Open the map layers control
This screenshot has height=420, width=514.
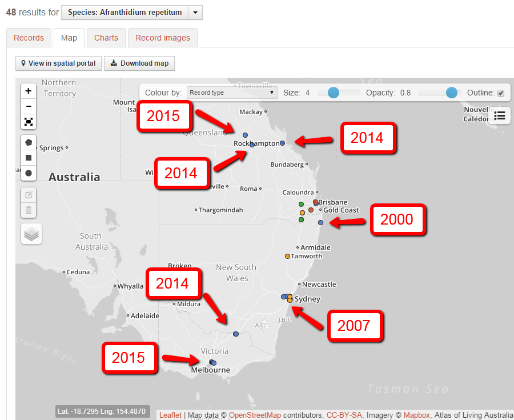click(x=31, y=233)
